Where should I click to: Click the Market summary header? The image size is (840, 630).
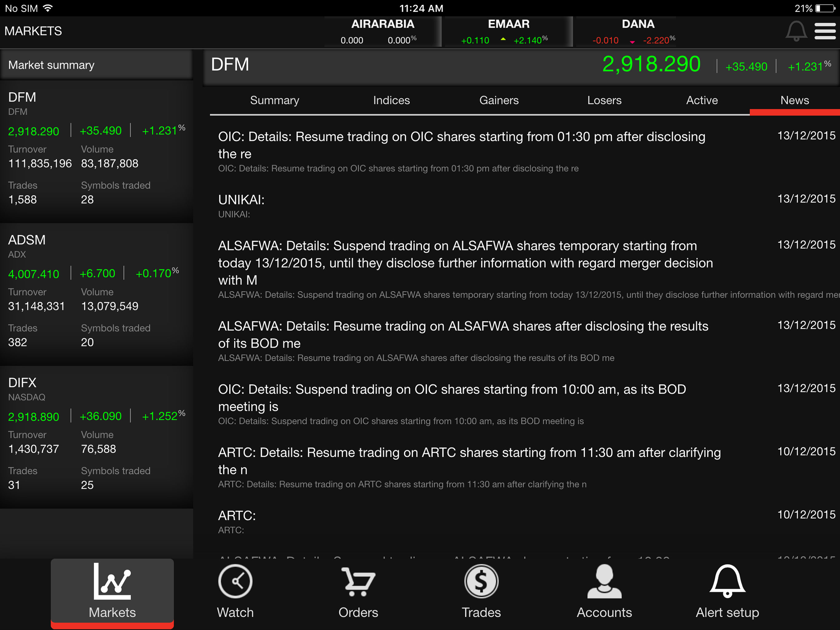click(x=97, y=65)
